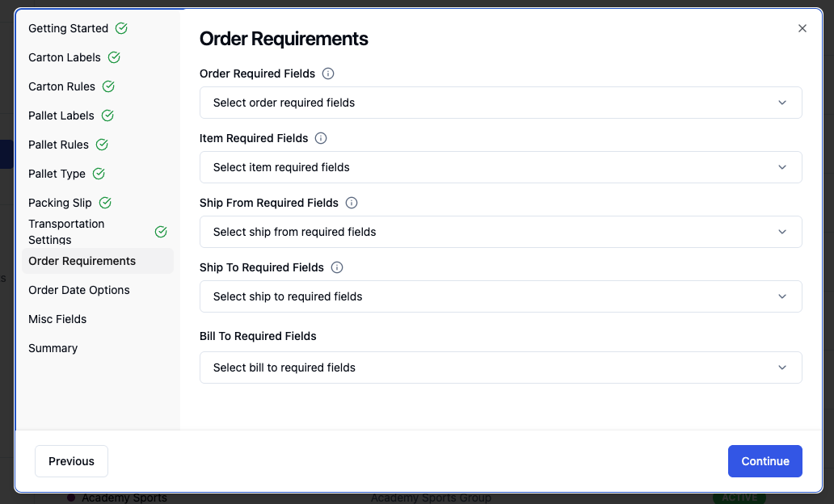Click completed check icon next to Packing Slip
Image resolution: width=834 pixels, height=504 pixels.
pos(105,203)
